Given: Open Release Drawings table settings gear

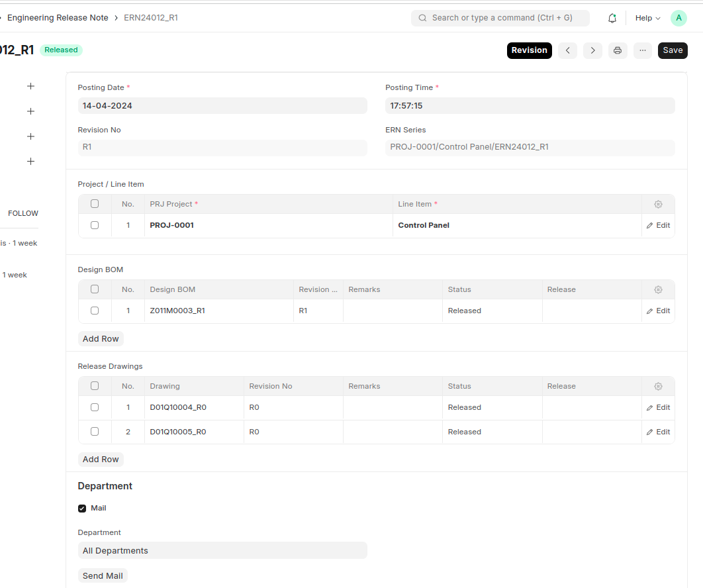Looking at the screenshot, I should pos(658,386).
